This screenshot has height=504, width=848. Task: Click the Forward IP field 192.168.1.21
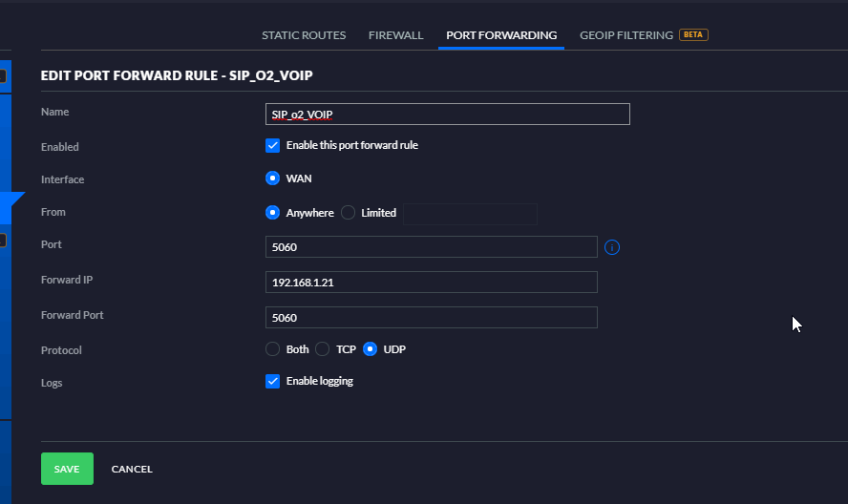point(431,282)
